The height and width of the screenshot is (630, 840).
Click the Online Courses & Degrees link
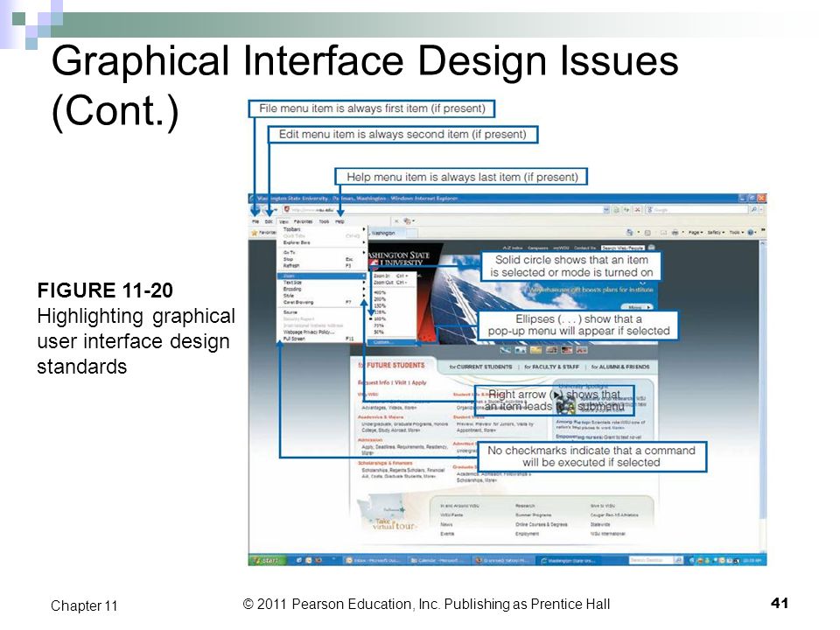pyautogui.click(x=541, y=524)
